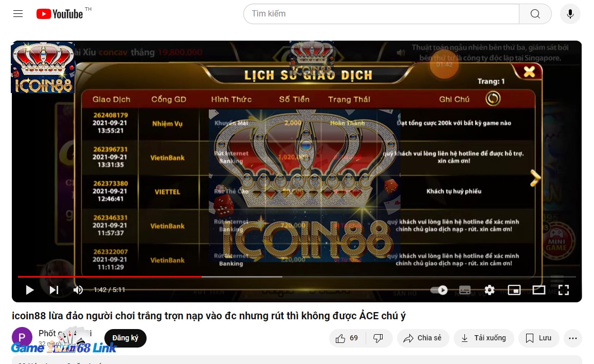Mute the video volume
The height and width of the screenshot is (364, 594).
[x=78, y=290]
